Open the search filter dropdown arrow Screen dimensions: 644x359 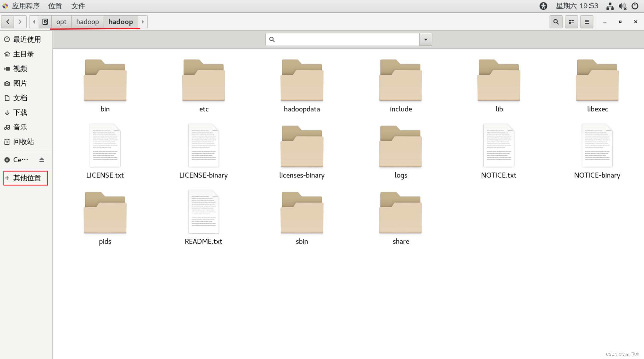coord(426,40)
